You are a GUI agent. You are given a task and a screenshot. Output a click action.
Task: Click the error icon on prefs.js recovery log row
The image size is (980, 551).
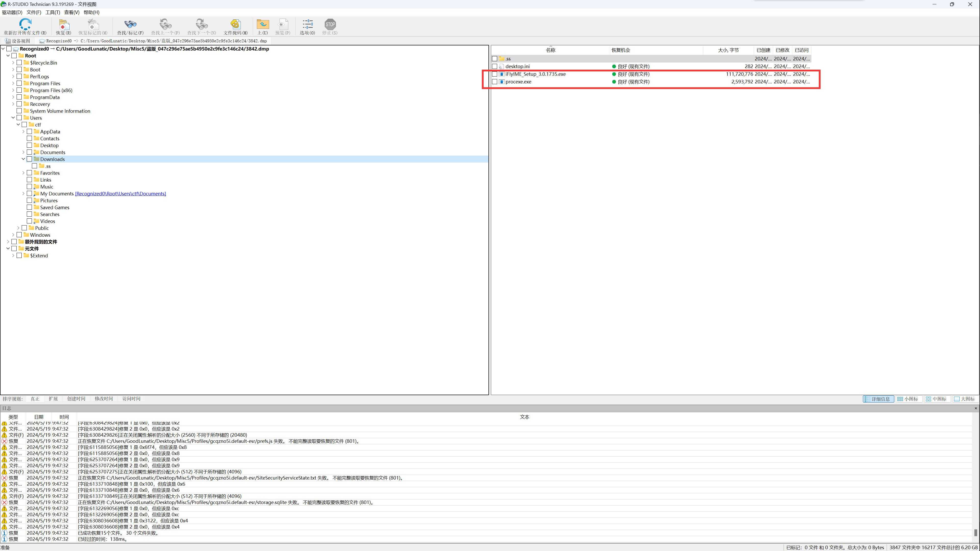[5, 441]
